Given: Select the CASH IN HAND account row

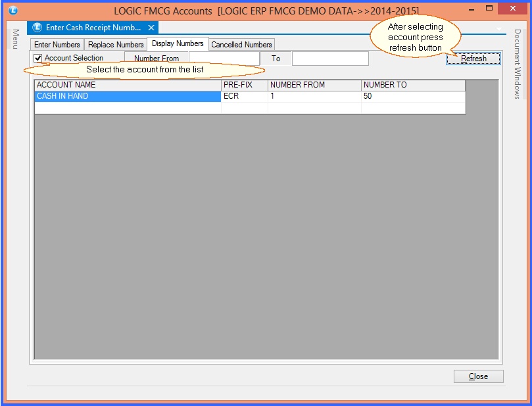Looking at the screenshot, I should pos(250,96).
